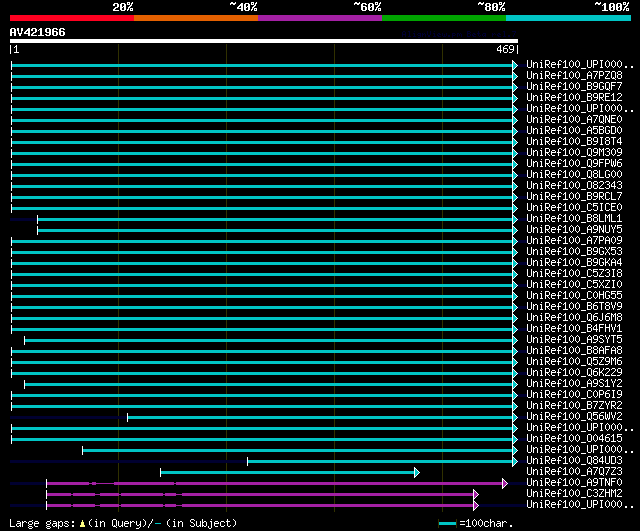Click the cyan alignment bar of Q84UD3

coord(380,462)
